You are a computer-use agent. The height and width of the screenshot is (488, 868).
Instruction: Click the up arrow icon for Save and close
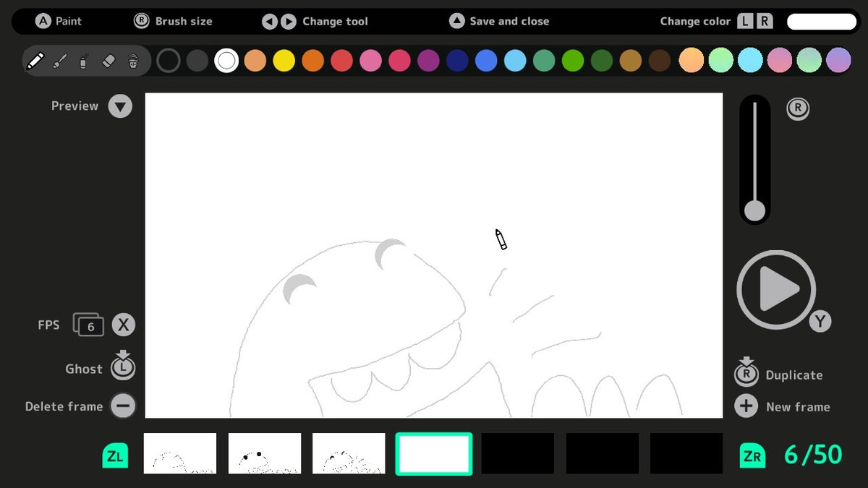456,21
